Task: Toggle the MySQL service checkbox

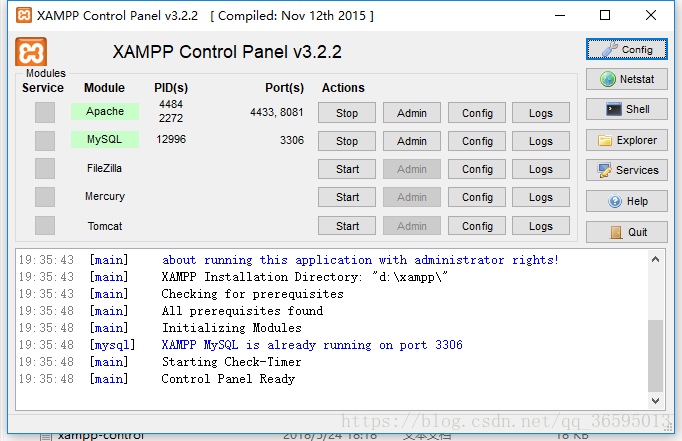Action: point(45,141)
